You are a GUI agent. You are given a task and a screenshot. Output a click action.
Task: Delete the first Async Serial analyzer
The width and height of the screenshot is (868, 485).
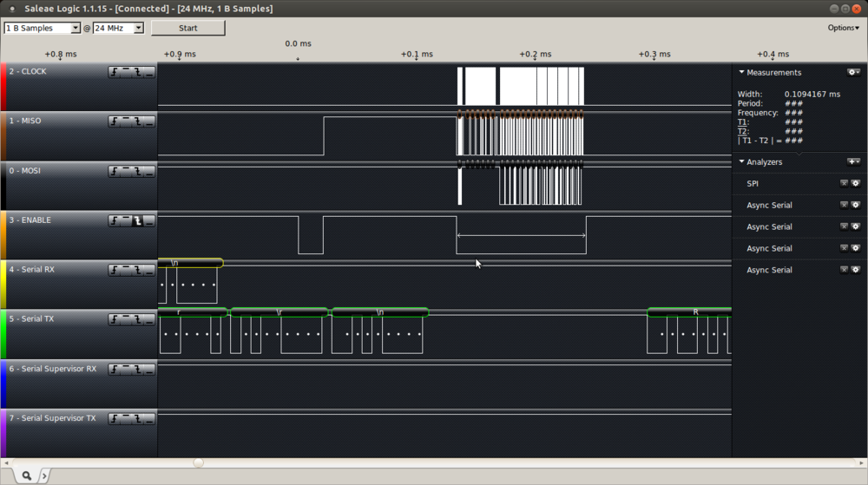(x=844, y=206)
